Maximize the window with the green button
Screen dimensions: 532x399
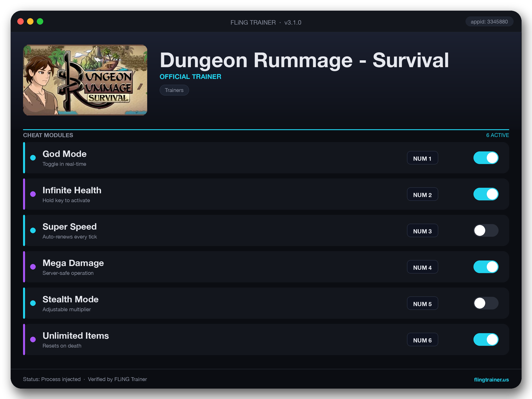[x=40, y=22]
